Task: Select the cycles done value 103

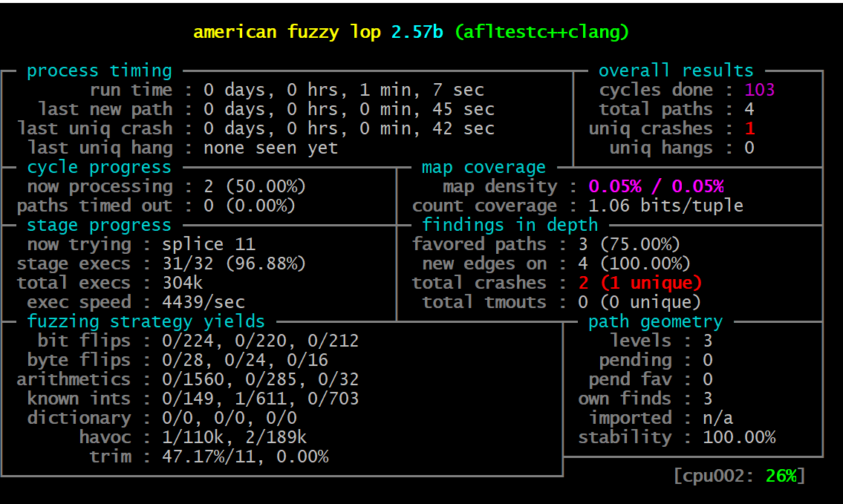Action: pyautogui.click(x=760, y=90)
